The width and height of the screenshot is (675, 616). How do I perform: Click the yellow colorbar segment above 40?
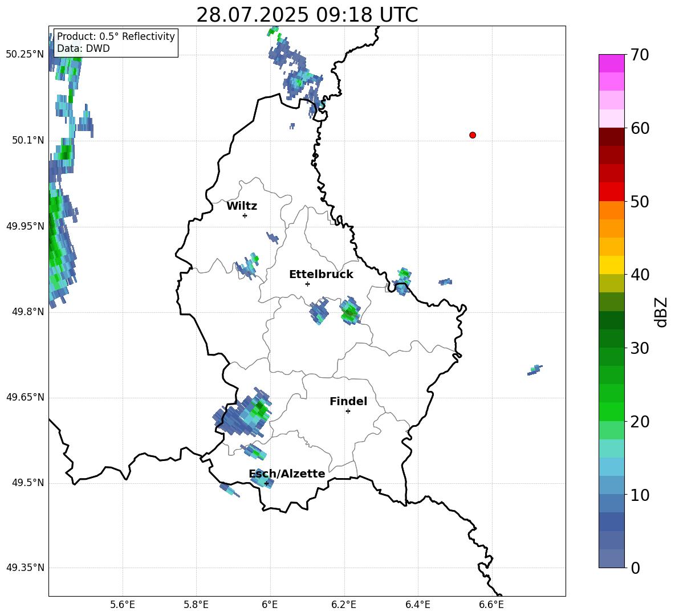click(x=611, y=265)
